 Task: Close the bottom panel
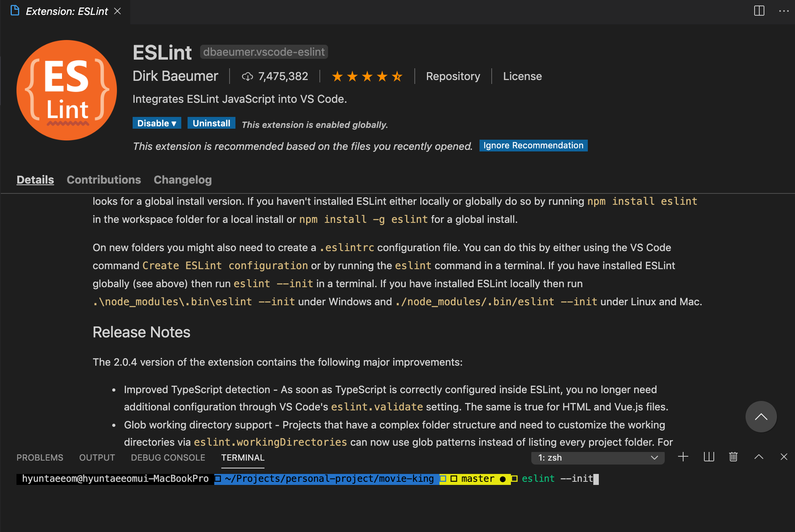[784, 457]
